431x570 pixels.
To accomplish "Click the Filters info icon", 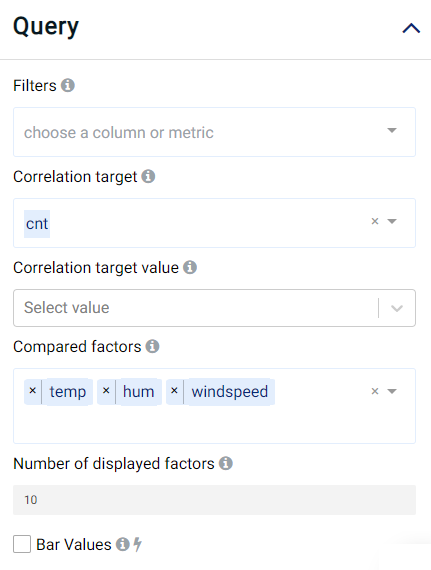I will coord(68,85).
